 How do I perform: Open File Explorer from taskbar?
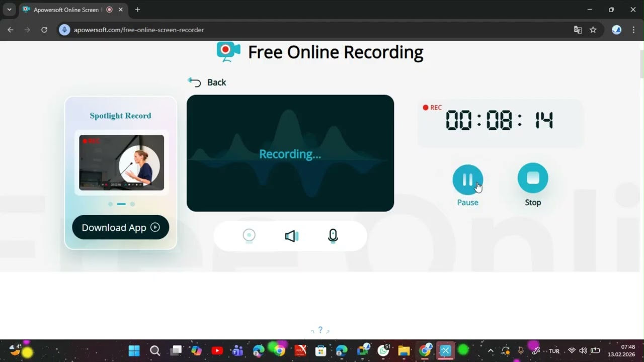click(x=404, y=351)
